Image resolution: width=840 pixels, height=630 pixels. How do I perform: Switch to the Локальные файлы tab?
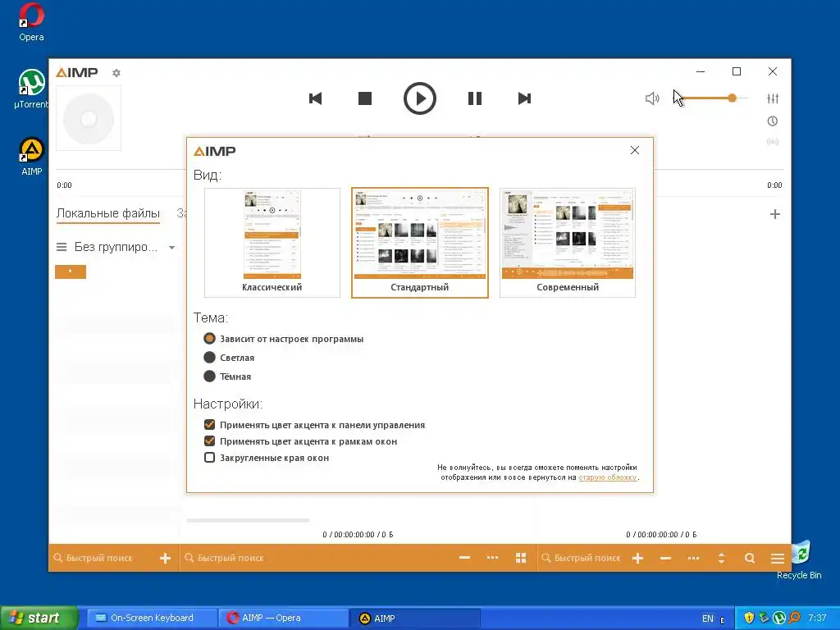(108, 213)
